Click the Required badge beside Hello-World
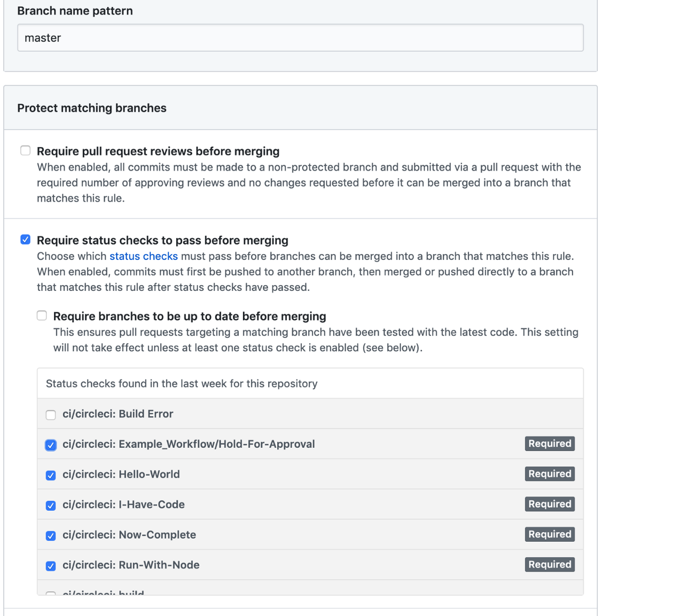This screenshot has width=673, height=616. click(x=550, y=474)
